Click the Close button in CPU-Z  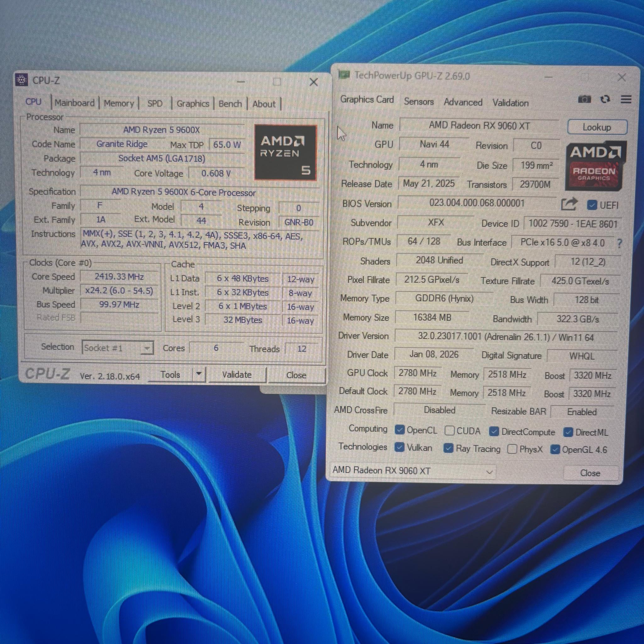tap(296, 375)
